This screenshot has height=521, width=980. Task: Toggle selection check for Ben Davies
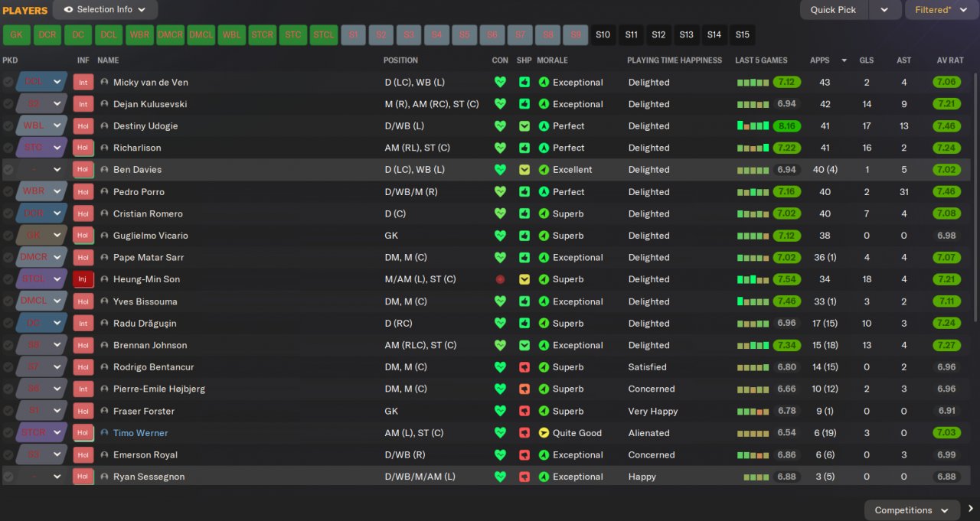coord(8,170)
